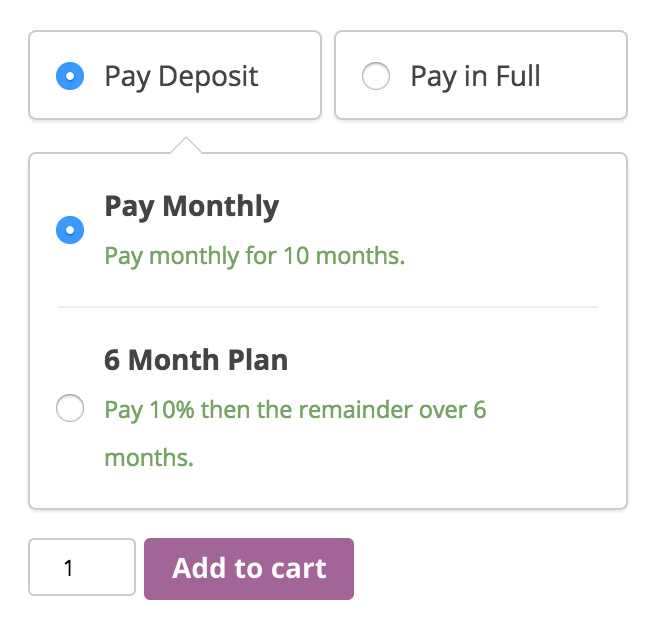Screen dimensions: 652x622
Task: Enable the Pay Monthly plan radio button
Action: (70, 230)
